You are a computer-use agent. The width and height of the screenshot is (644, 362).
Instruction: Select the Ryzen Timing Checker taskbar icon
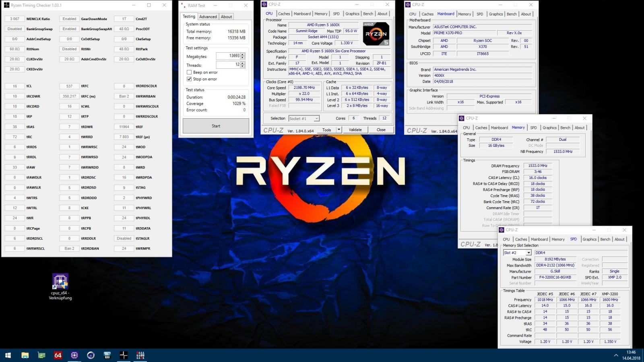point(124,355)
